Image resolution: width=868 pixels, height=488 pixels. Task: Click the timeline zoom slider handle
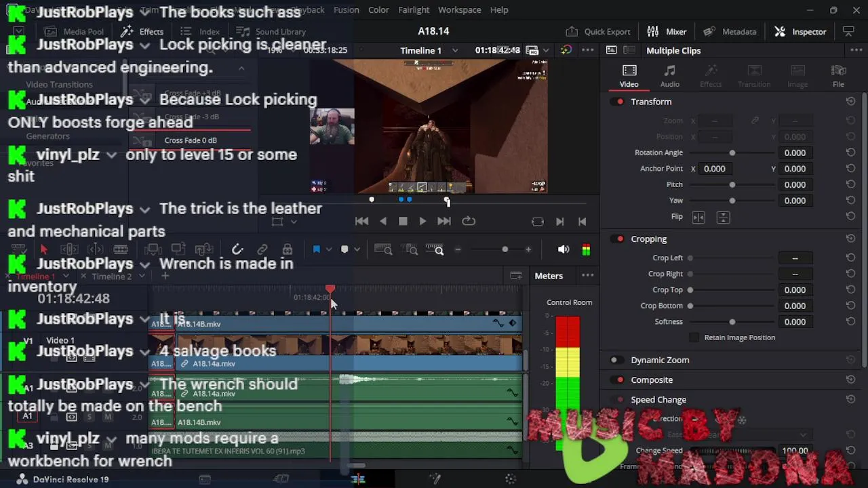coord(505,249)
